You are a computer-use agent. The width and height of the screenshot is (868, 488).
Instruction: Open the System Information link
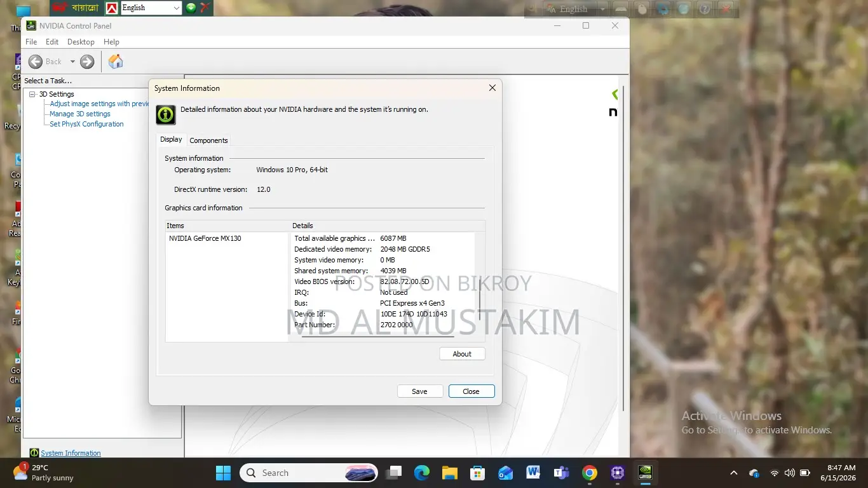tap(71, 453)
